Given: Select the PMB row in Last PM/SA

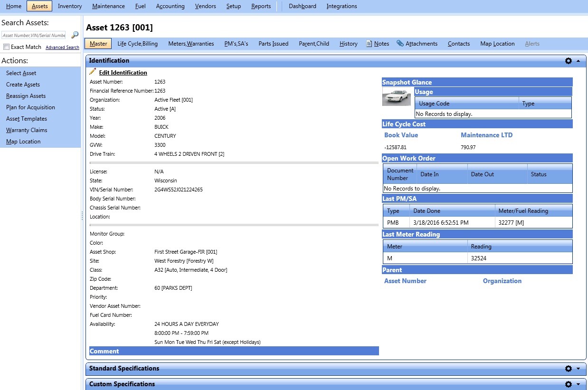Looking at the screenshot, I should click(x=477, y=222).
